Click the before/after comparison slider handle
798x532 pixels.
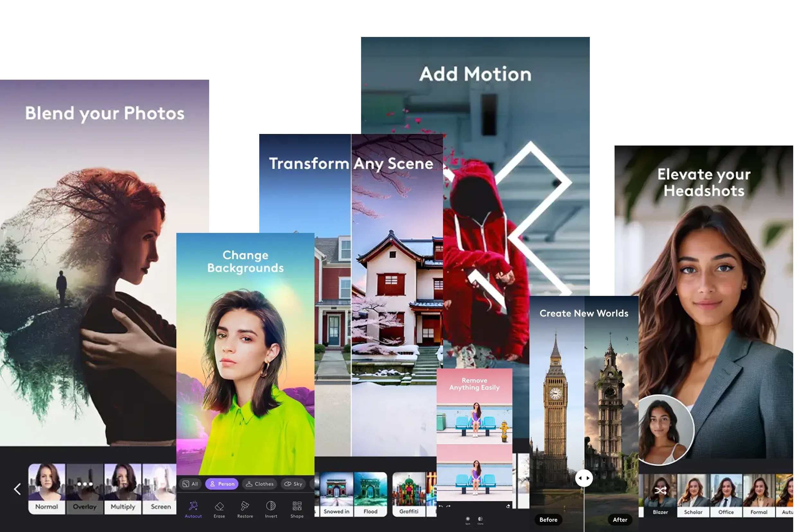coord(584,478)
